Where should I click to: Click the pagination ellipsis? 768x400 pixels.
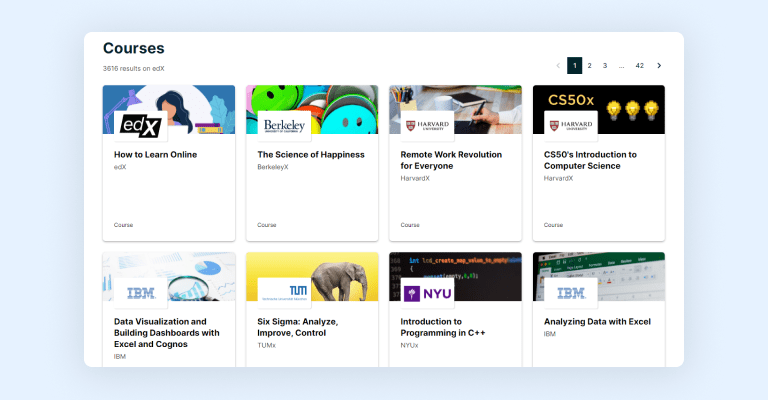[621, 66]
